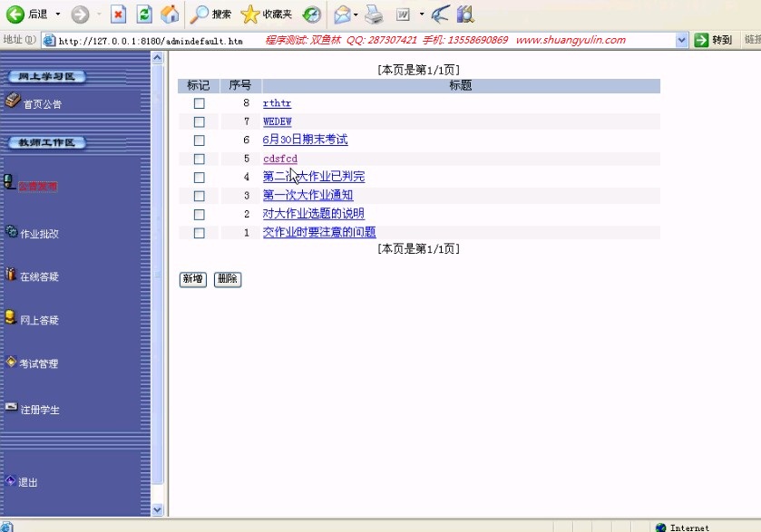Click the 考试管理 diamond icon
The width and height of the screenshot is (761, 532).
coord(11,362)
